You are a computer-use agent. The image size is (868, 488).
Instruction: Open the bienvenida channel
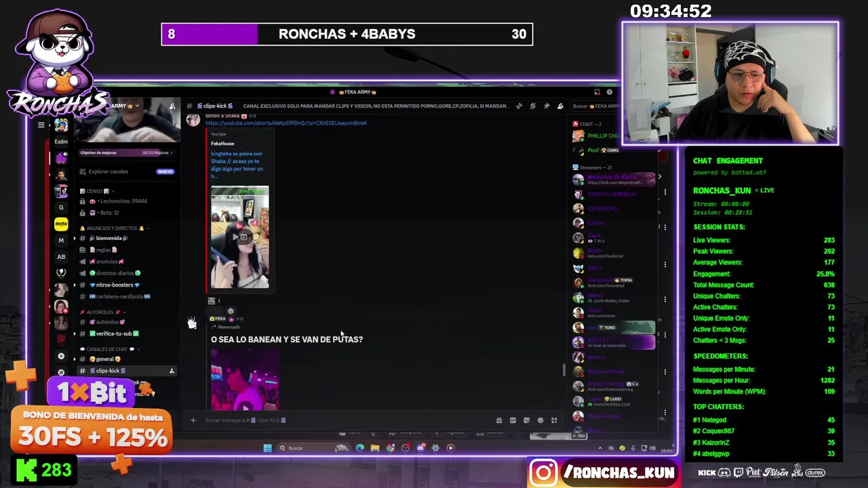click(x=126, y=238)
